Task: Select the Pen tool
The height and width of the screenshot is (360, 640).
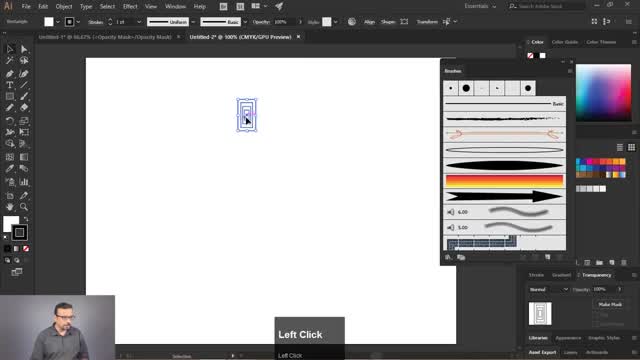Action: (10, 74)
